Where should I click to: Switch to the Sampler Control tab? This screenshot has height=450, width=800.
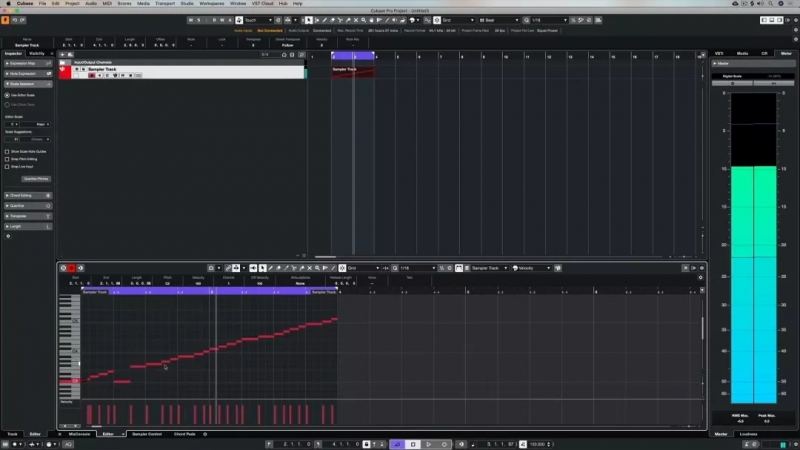pos(147,434)
